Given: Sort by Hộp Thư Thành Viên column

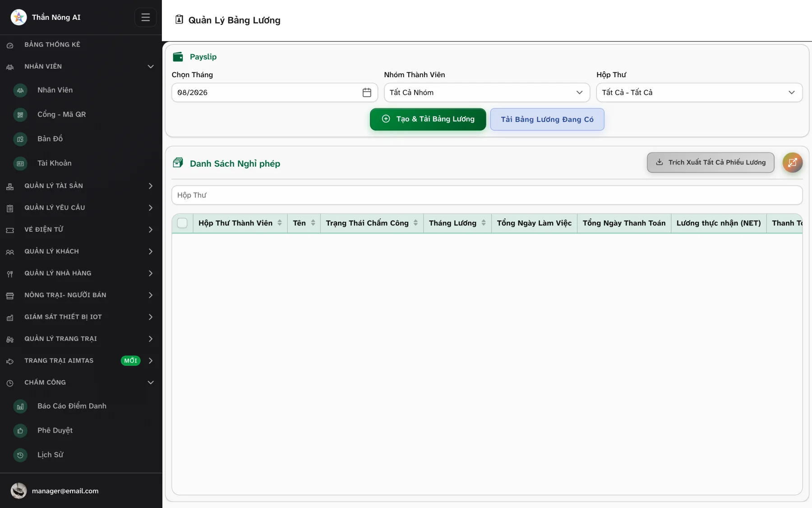Looking at the screenshot, I should (280, 223).
